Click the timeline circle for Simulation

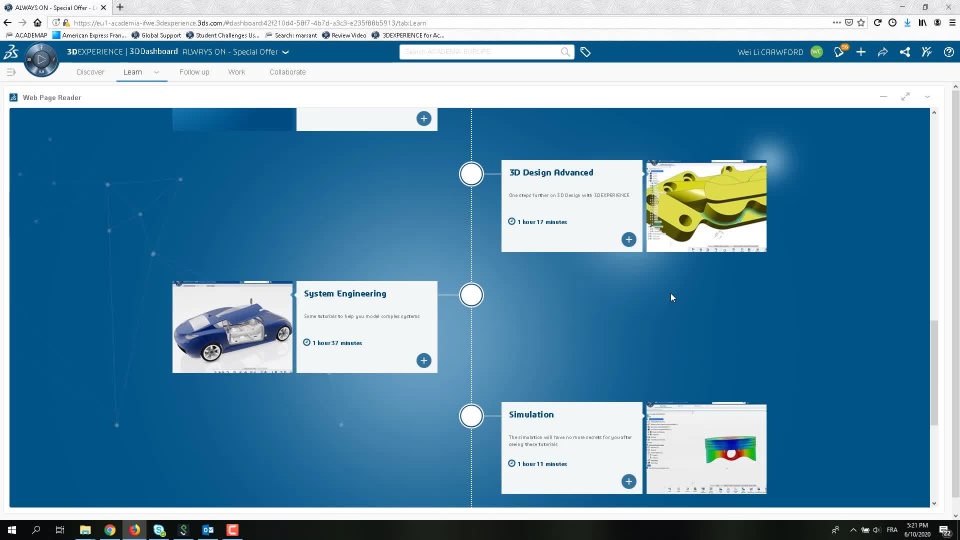(x=471, y=416)
